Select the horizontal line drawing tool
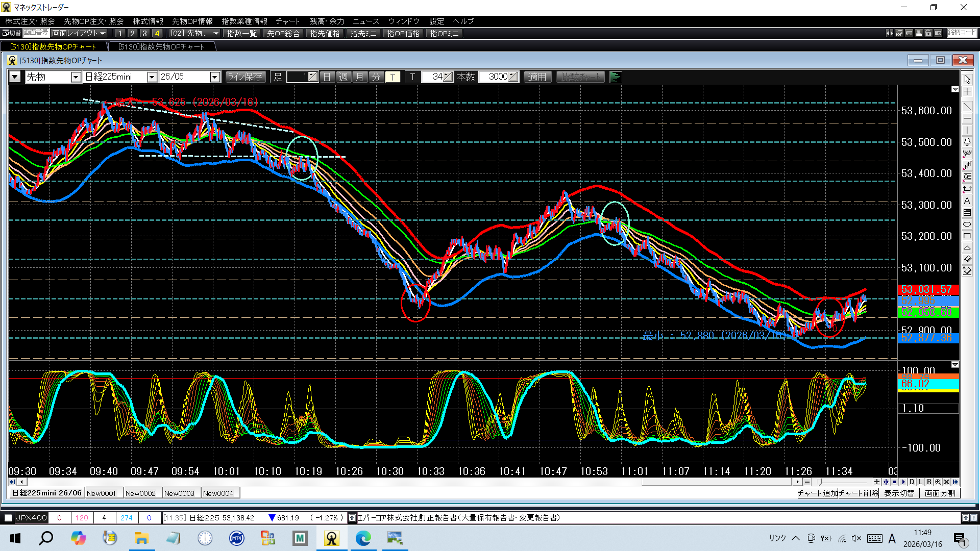Image resolution: width=980 pixels, height=551 pixels. click(x=967, y=118)
